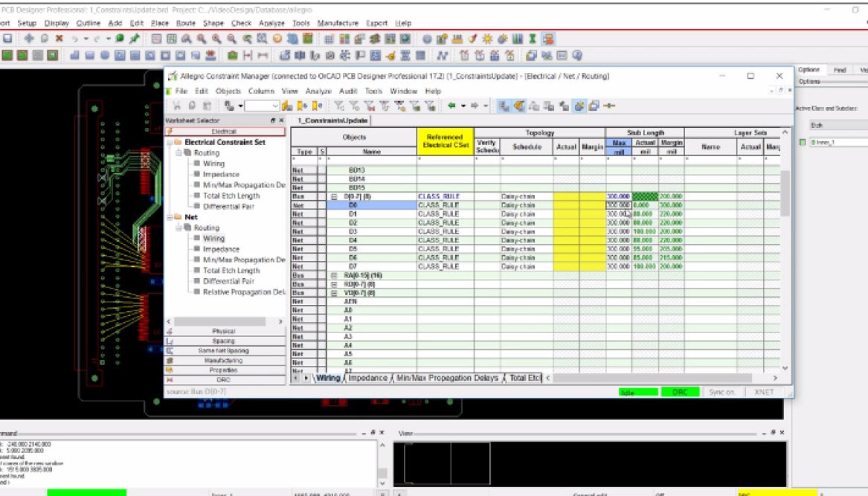Click the yellow sun highlight icon

[487, 39]
